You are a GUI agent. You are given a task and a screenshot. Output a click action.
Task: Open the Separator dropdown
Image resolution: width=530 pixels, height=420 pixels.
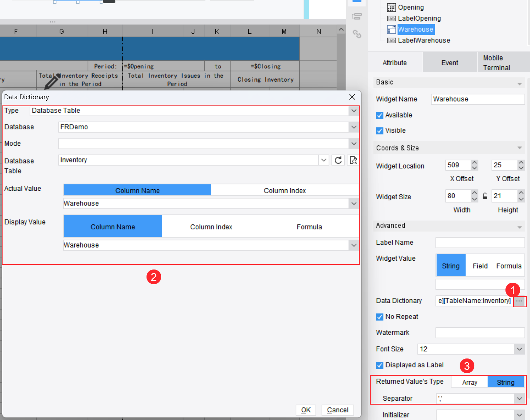(519, 398)
